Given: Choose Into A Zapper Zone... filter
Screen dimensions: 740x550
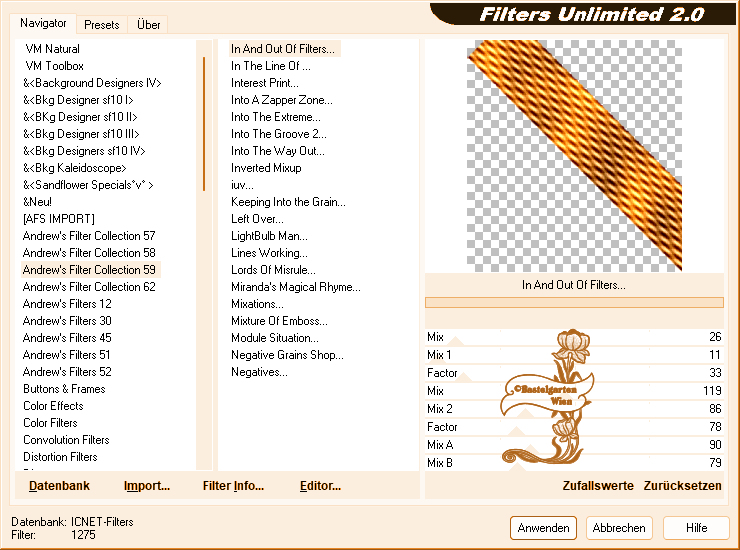Looking at the screenshot, I should [x=282, y=100].
